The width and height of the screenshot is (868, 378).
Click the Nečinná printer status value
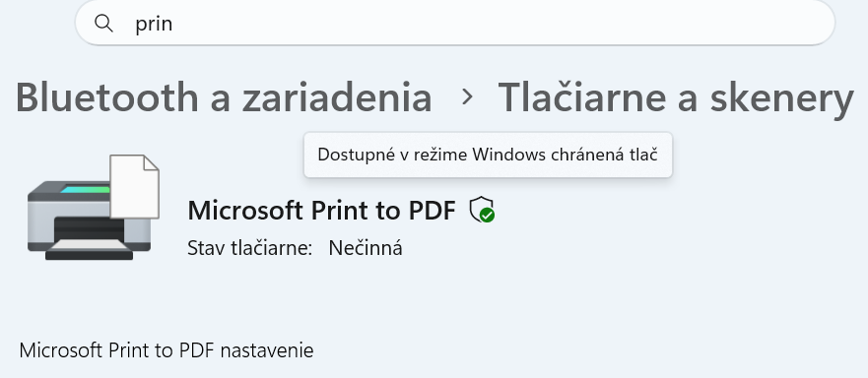click(366, 247)
